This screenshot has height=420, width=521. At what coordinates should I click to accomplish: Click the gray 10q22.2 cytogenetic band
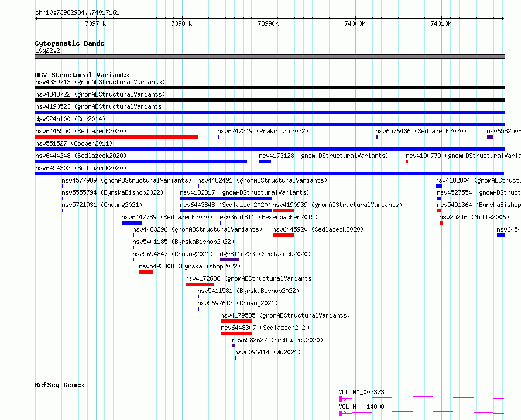269,57
